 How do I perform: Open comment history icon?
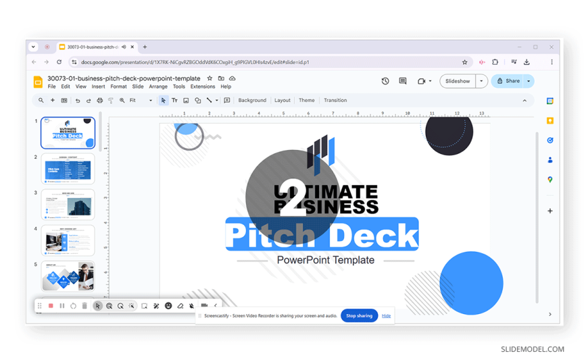(x=403, y=81)
